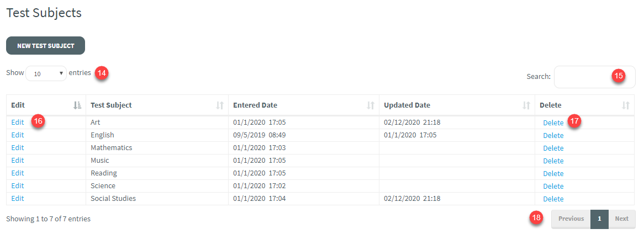644x234 pixels.
Task: Go to the Previous page
Action: coord(571,219)
